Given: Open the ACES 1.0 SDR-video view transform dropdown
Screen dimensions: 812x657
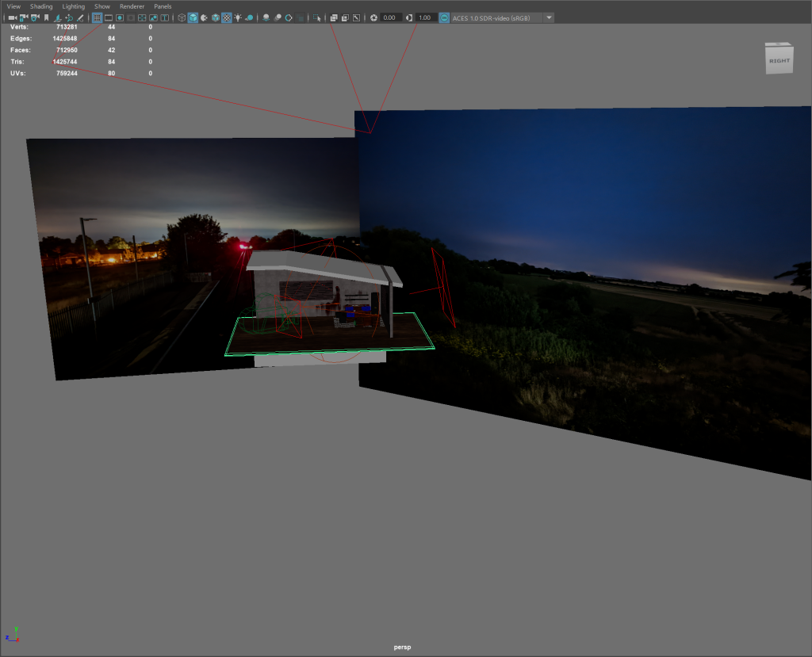Looking at the screenshot, I should pos(550,17).
